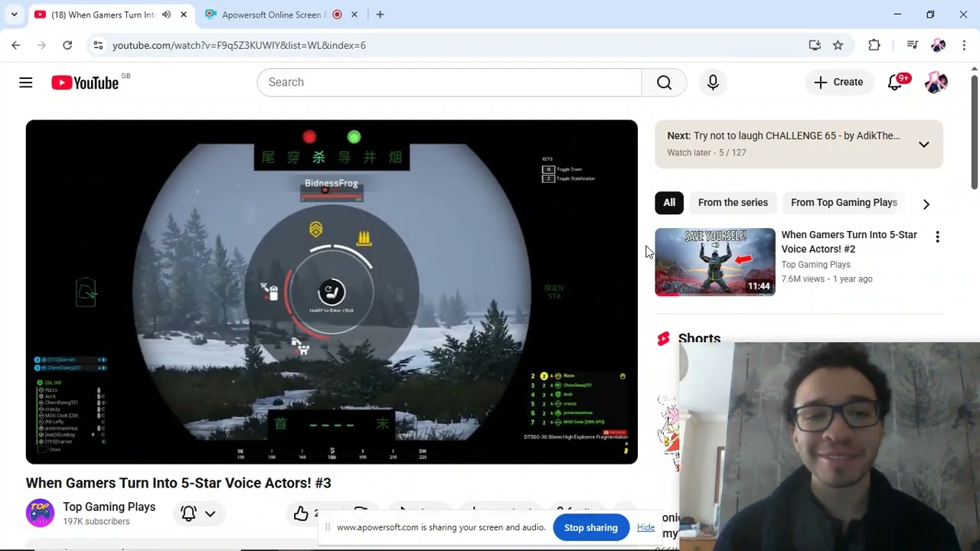
Task: Open the YouTube notifications bell
Action: click(895, 83)
